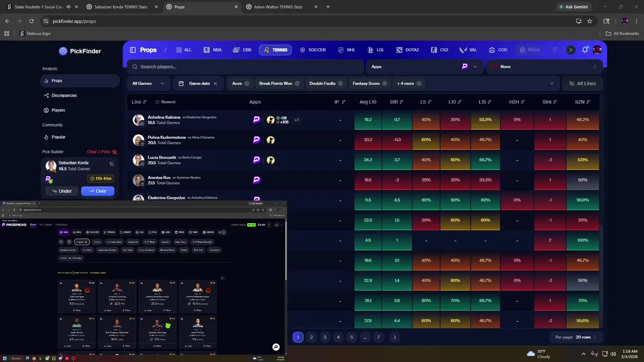Screen dimensions: 644x362
Task: Go to page 3
Action: pos(325,337)
